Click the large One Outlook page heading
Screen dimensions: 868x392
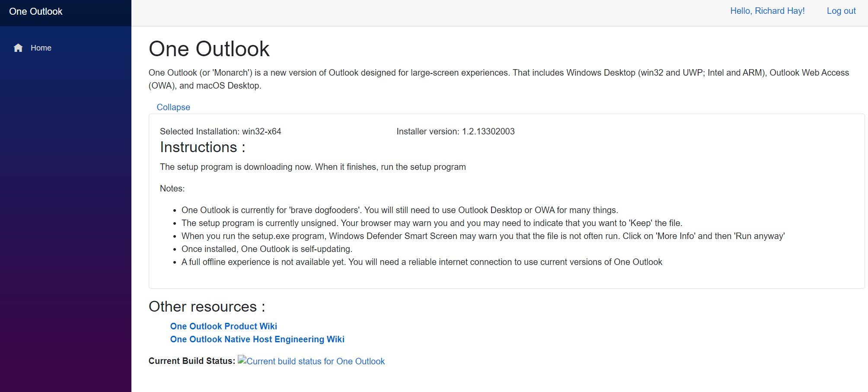click(x=209, y=49)
